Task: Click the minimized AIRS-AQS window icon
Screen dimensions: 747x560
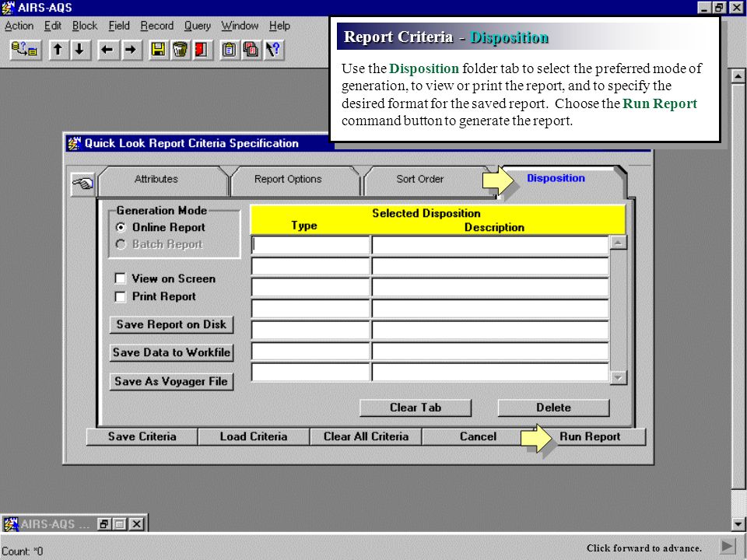Action: click(x=10, y=524)
